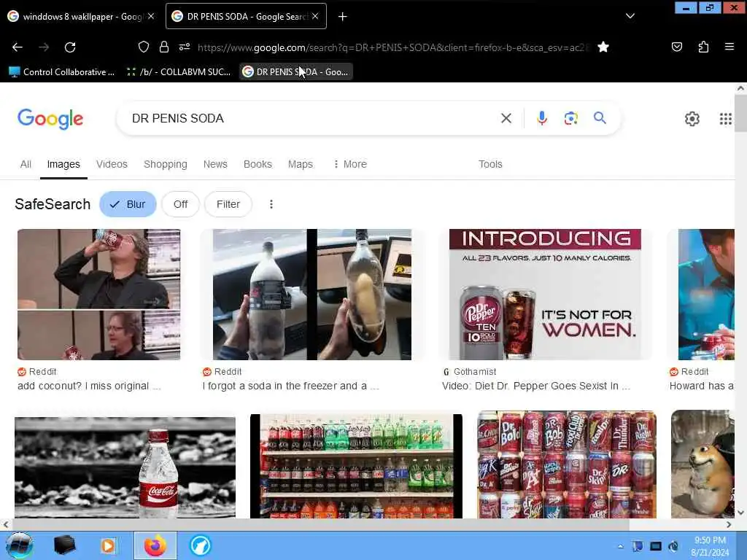Open the Shopping tab
Viewport: 747px width, 560px height.
166,164
